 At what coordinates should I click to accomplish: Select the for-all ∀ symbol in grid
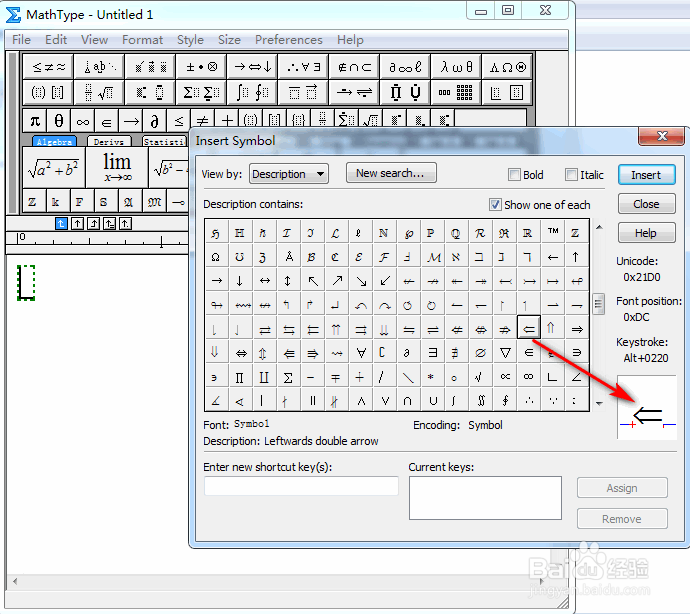point(361,353)
